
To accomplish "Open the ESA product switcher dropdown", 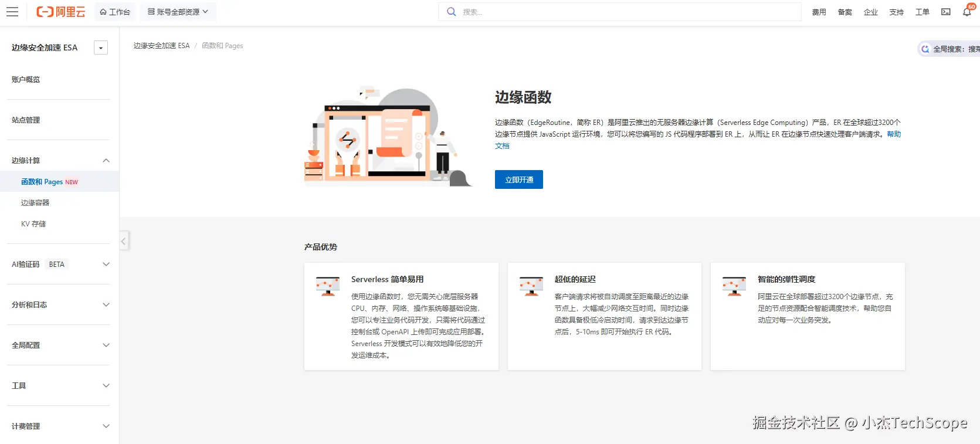I will tap(101, 48).
